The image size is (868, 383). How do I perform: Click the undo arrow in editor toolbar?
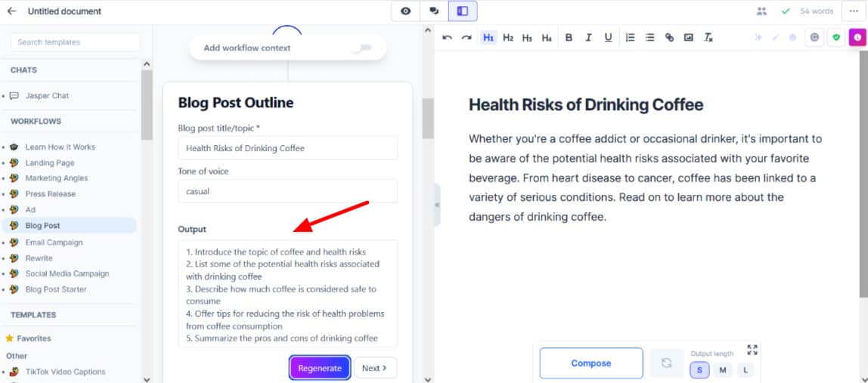448,37
